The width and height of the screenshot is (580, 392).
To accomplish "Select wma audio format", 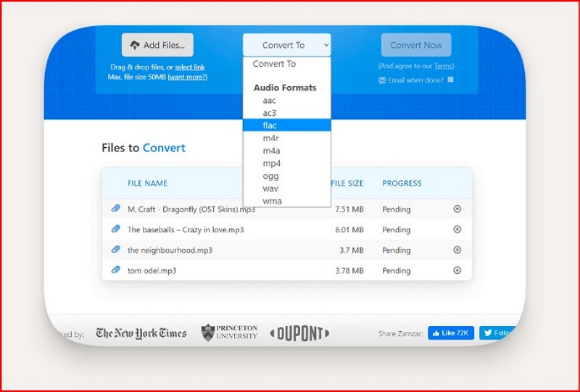I will click(x=286, y=201).
